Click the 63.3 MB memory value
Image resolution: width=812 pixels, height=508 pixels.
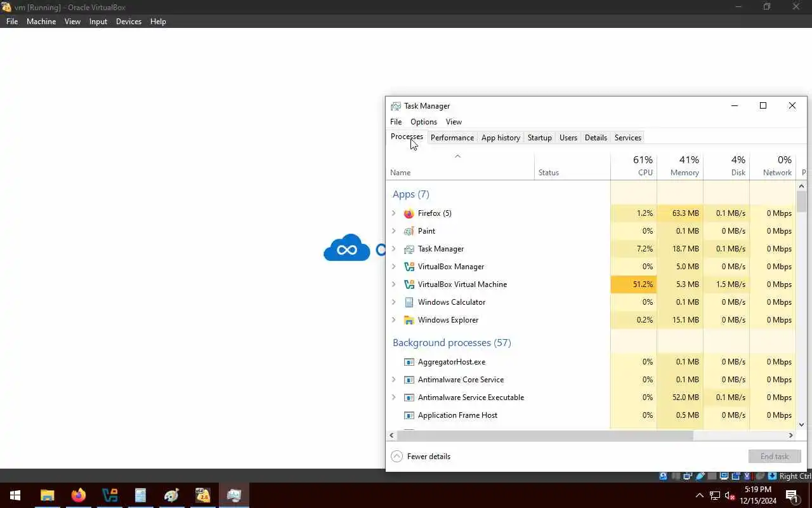tap(680, 213)
